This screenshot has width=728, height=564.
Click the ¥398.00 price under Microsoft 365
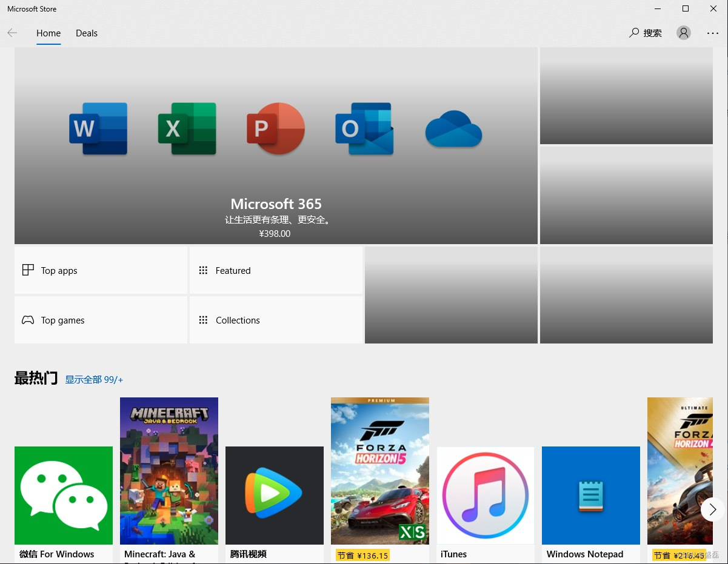tap(275, 234)
